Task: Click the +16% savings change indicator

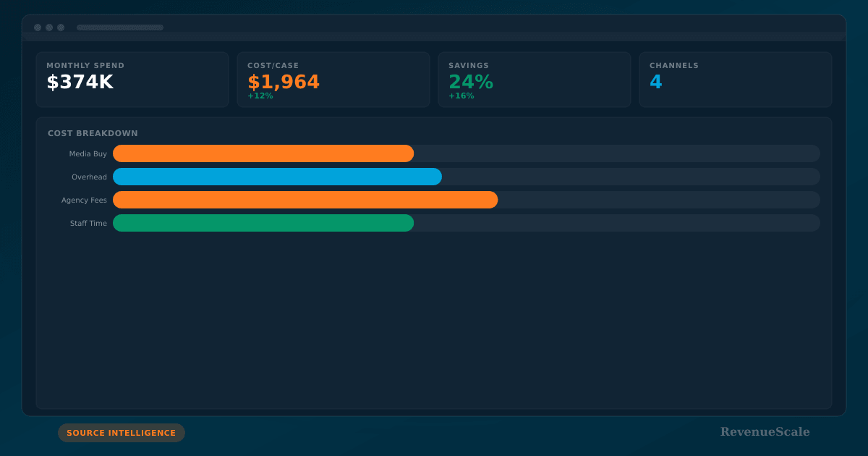Action: 461,96
